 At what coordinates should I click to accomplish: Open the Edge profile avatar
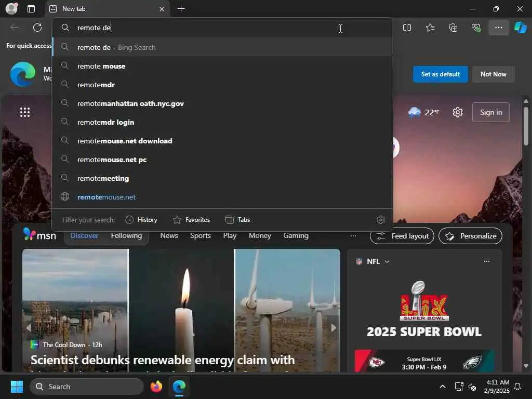coord(11,8)
